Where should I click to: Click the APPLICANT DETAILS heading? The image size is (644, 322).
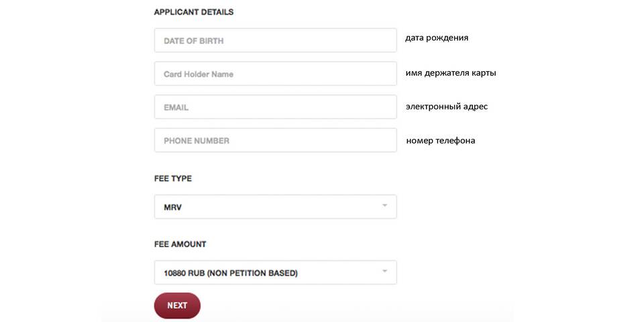194,12
